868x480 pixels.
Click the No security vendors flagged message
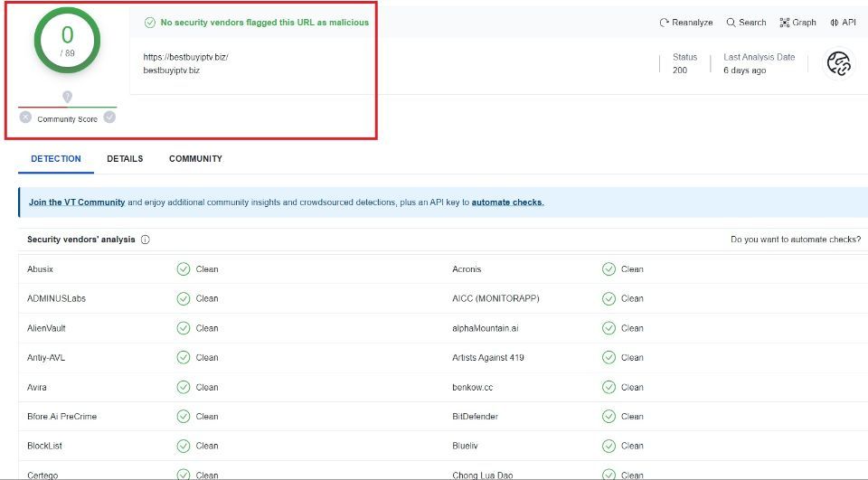point(265,23)
